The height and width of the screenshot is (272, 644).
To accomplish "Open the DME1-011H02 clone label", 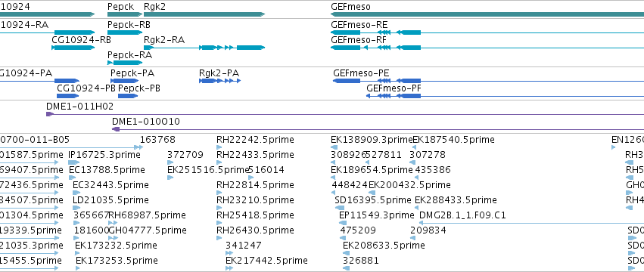I will click(79, 107).
